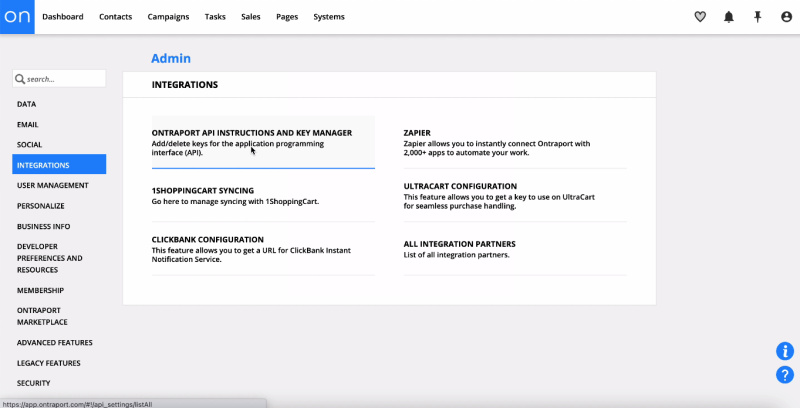
Task: Click 'URL for ClickBank Instant Notification' text
Action: [251, 254]
